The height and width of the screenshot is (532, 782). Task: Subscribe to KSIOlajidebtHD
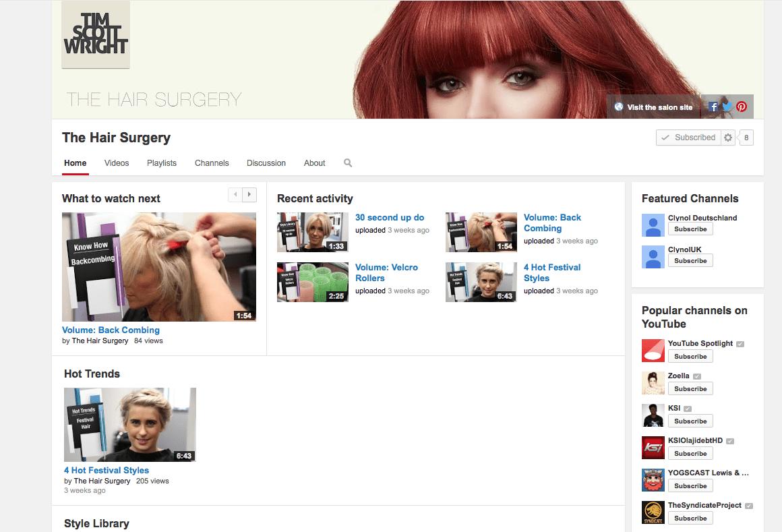[x=690, y=454]
